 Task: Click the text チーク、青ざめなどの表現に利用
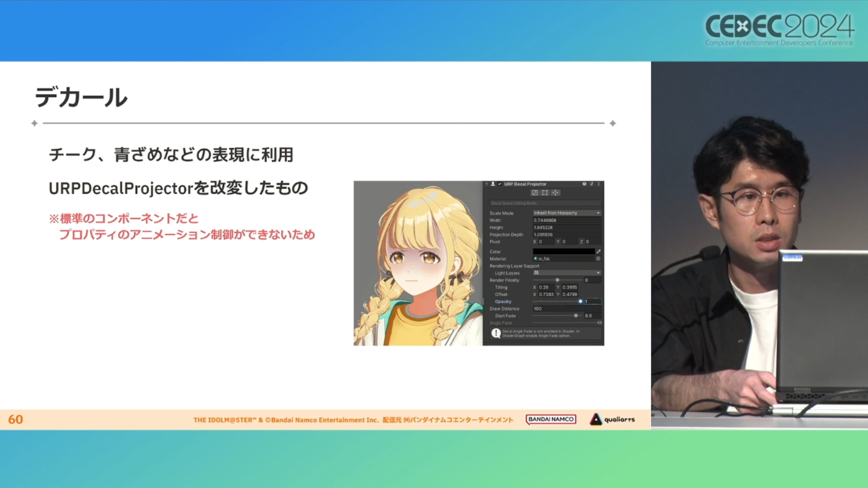(171, 155)
